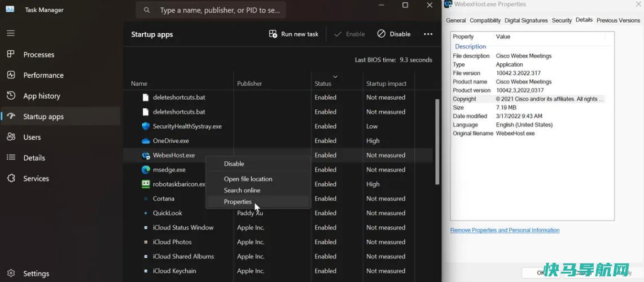This screenshot has height=282, width=644.
Task: Select the Details tab in Properties window
Action: coord(584,20)
